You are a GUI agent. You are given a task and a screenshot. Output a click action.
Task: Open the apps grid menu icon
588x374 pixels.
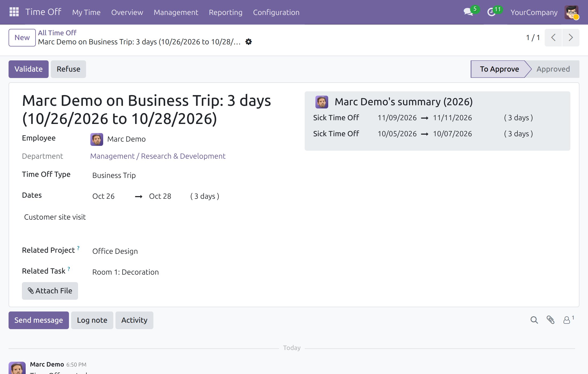14,12
